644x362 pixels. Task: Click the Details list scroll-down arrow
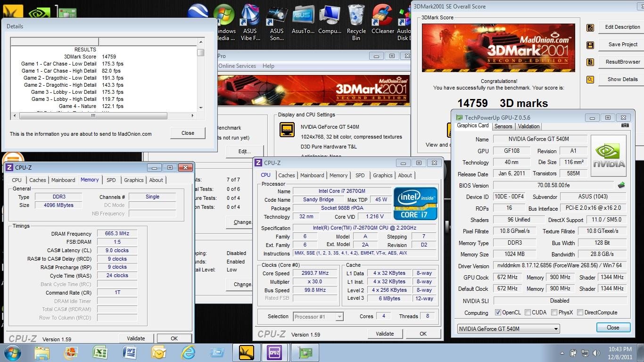coord(201,107)
